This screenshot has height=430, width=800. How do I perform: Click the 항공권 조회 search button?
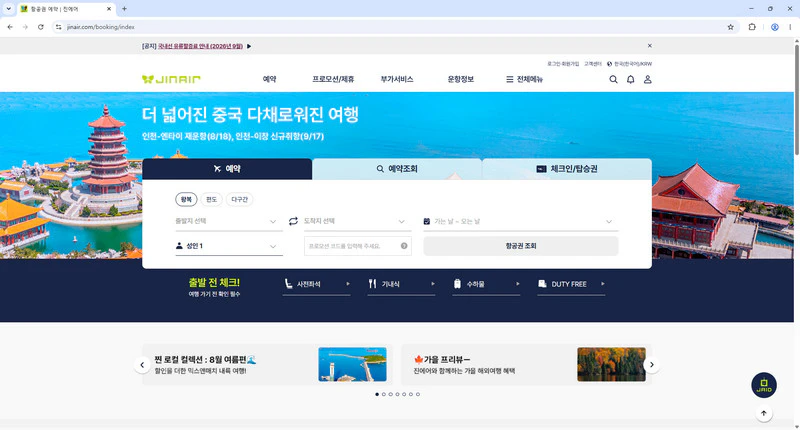point(521,246)
